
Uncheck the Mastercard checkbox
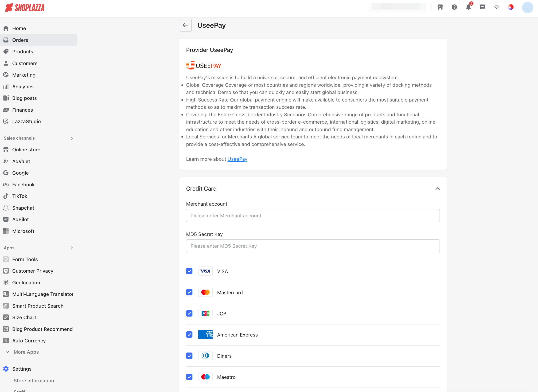point(189,292)
